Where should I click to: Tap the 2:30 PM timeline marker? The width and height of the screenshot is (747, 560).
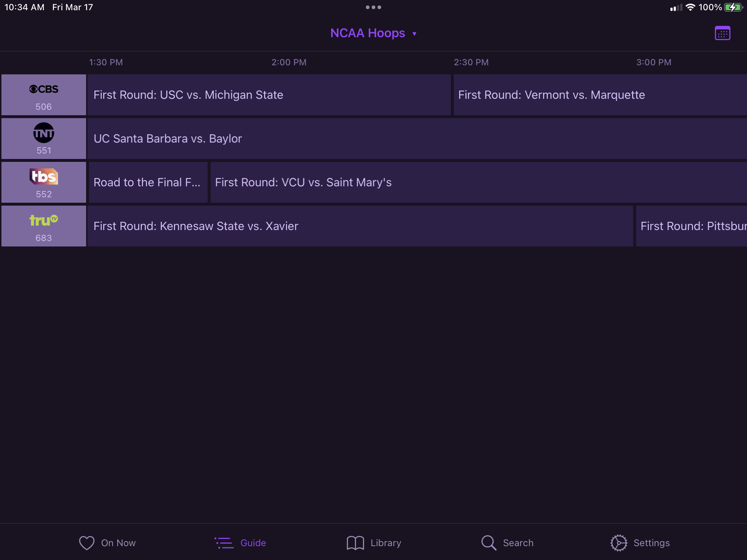pyautogui.click(x=471, y=62)
